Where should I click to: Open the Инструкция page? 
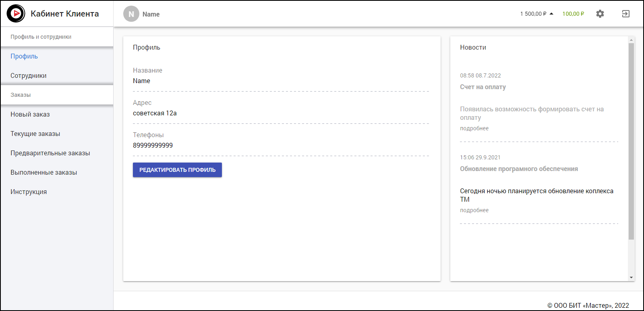click(x=29, y=192)
